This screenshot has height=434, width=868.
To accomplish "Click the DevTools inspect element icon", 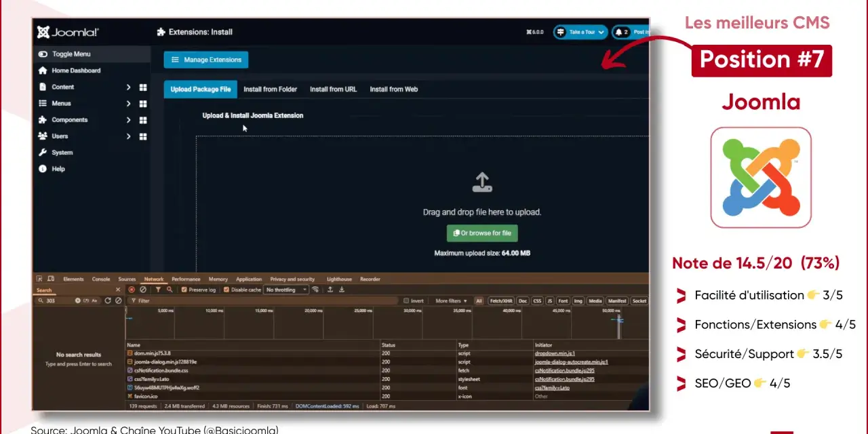I will [39, 279].
